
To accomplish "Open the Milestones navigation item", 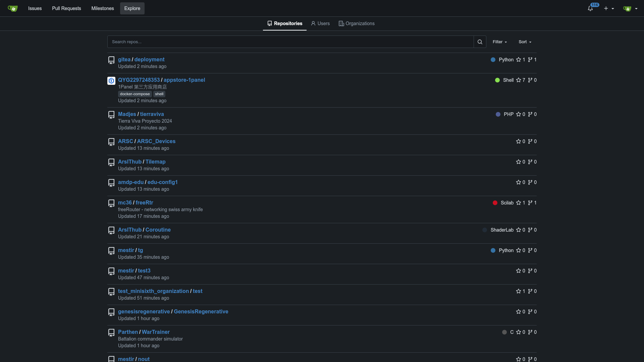I will click(x=103, y=8).
